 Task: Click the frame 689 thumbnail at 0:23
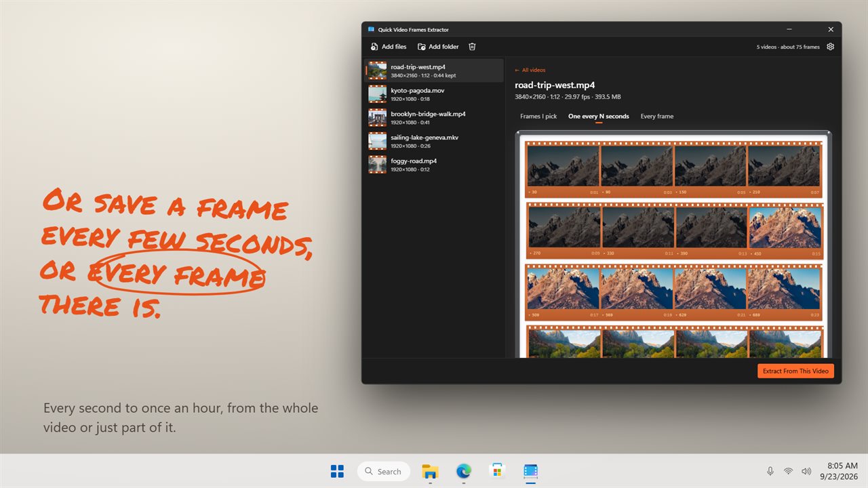tap(784, 289)
